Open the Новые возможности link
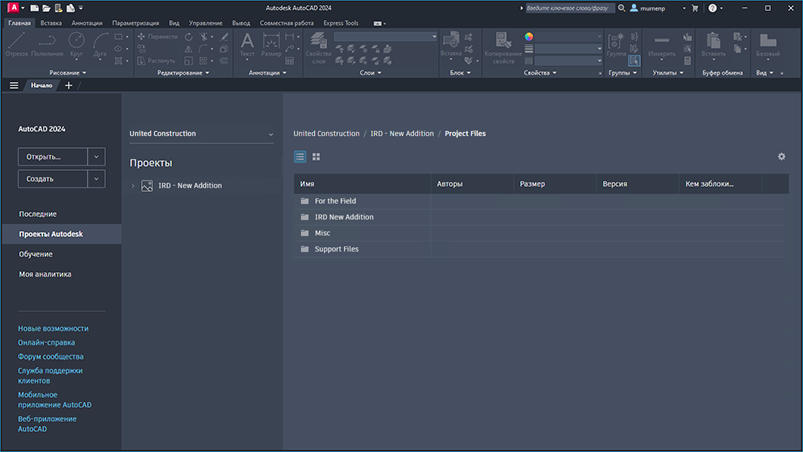This screenshot has width=803, height=452. (53, 329)
